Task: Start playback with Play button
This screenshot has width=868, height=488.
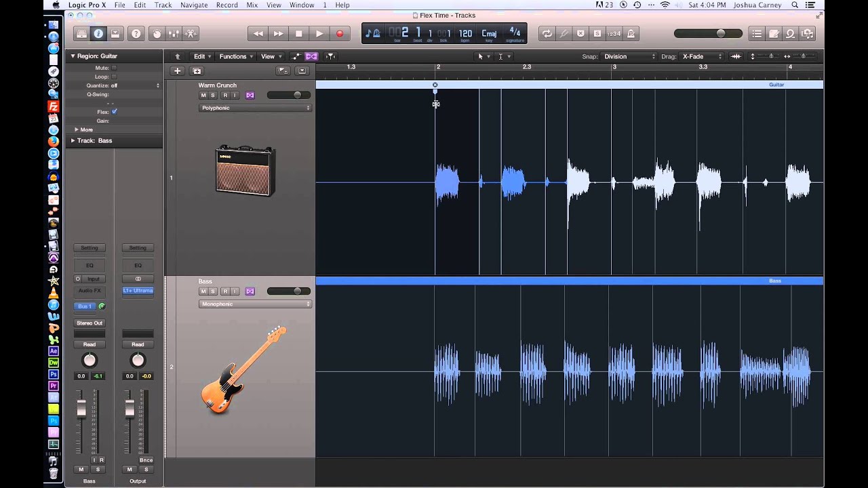Action: point(319,33)
